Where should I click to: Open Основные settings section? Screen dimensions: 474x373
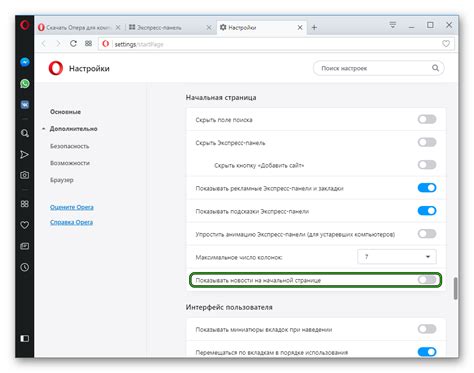tap(65, 112)
